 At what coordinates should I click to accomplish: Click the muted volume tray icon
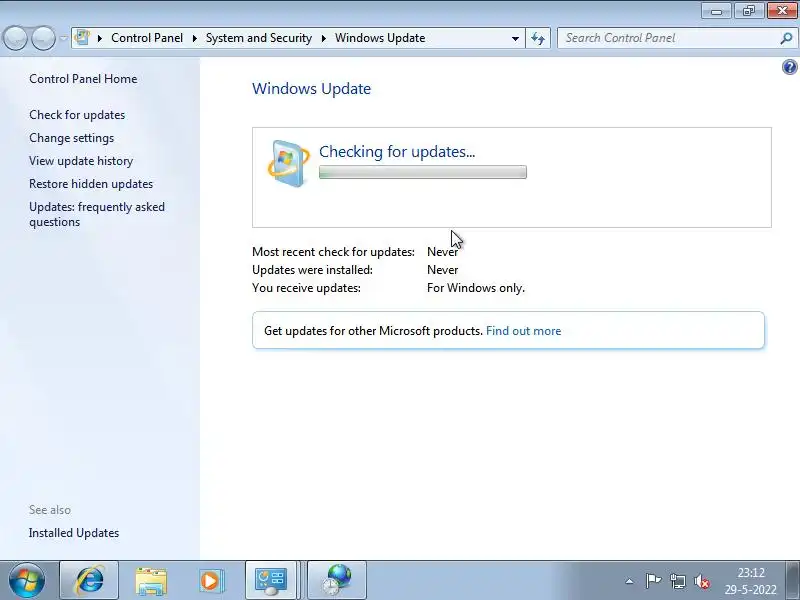click(702, 581)
